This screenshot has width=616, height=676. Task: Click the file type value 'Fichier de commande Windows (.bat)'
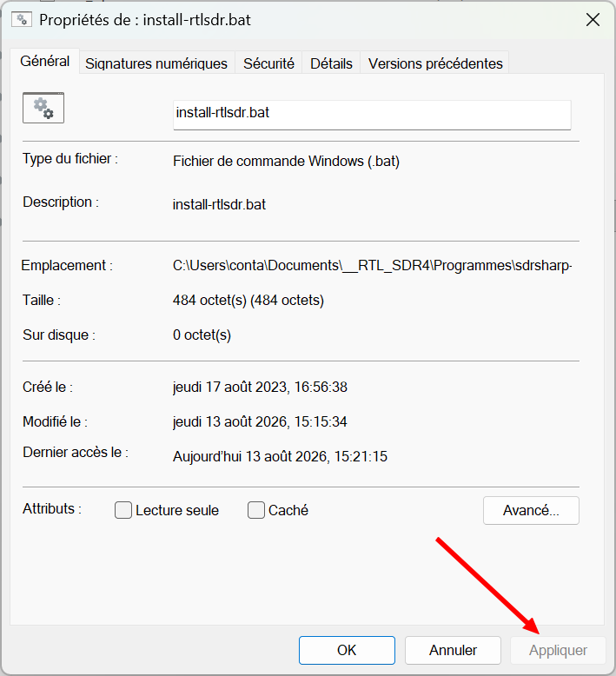click(286, 162)
